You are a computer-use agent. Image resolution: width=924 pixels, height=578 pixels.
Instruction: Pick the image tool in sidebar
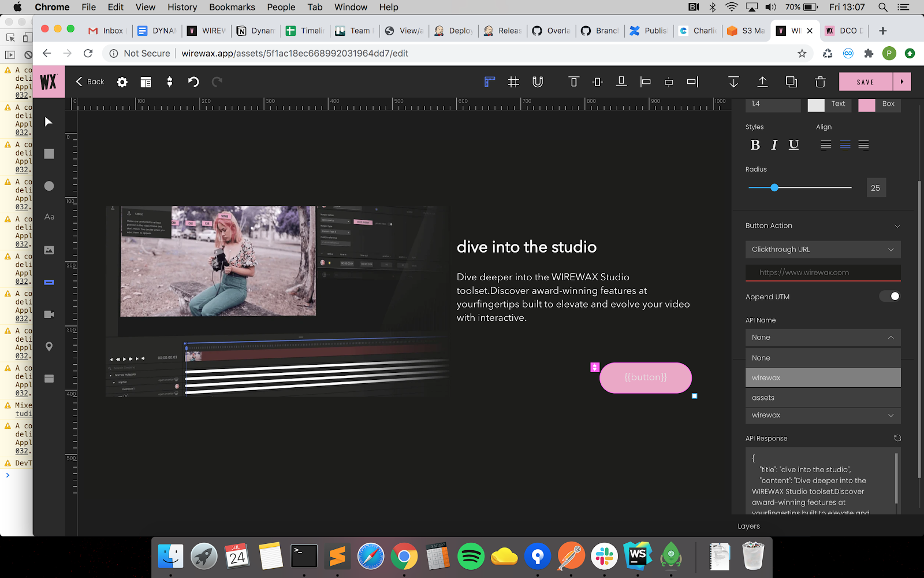coord(49,250)
